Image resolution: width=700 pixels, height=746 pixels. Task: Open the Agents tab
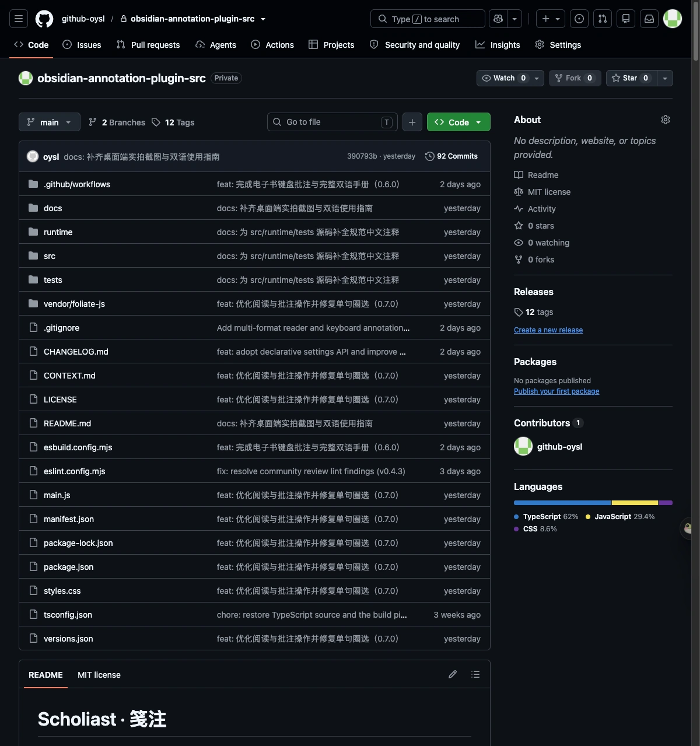216,44
